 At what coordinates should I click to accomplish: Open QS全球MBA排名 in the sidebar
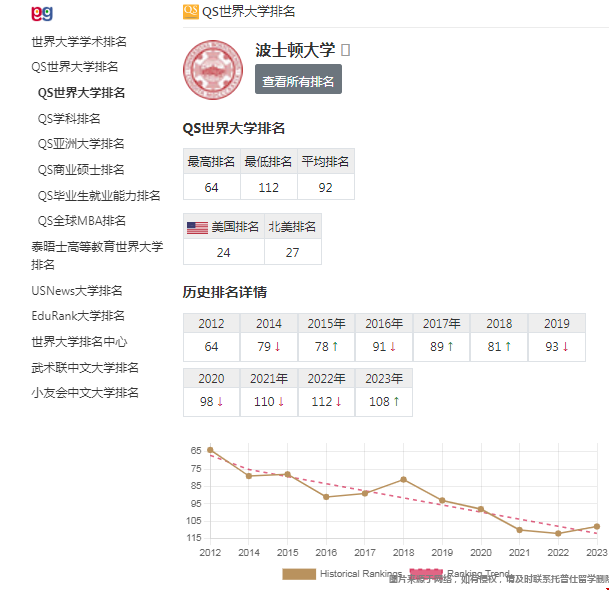82,221
